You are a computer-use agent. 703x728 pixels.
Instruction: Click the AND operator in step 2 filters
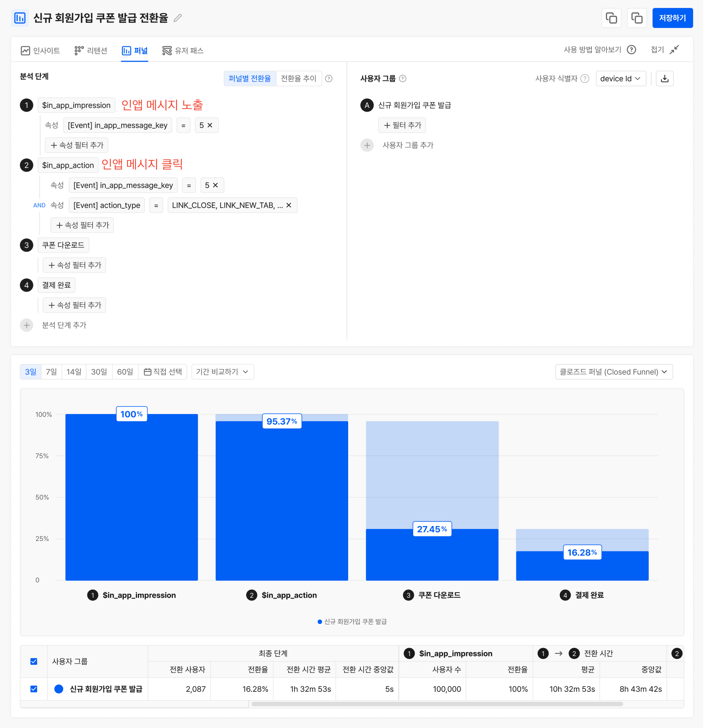[x=39, y=205]
